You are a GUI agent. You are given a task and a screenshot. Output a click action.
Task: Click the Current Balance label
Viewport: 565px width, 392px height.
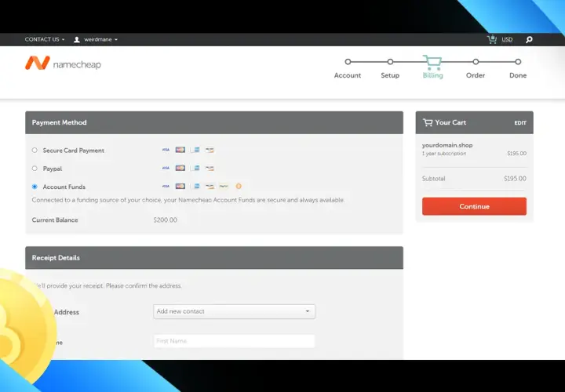(x=55, y=220)
